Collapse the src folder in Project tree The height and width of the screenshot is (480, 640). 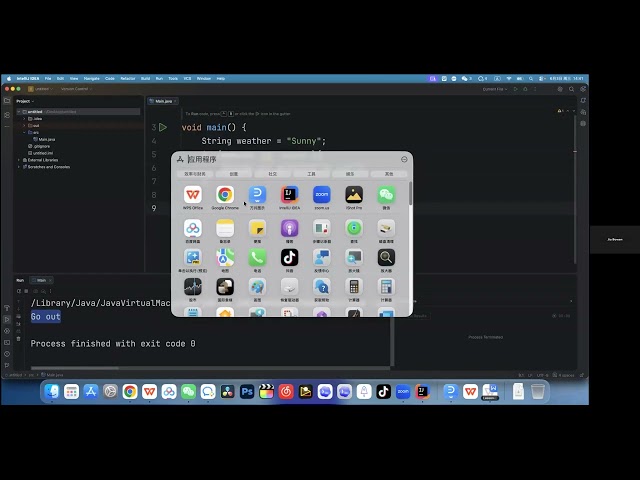coord(24,133)
